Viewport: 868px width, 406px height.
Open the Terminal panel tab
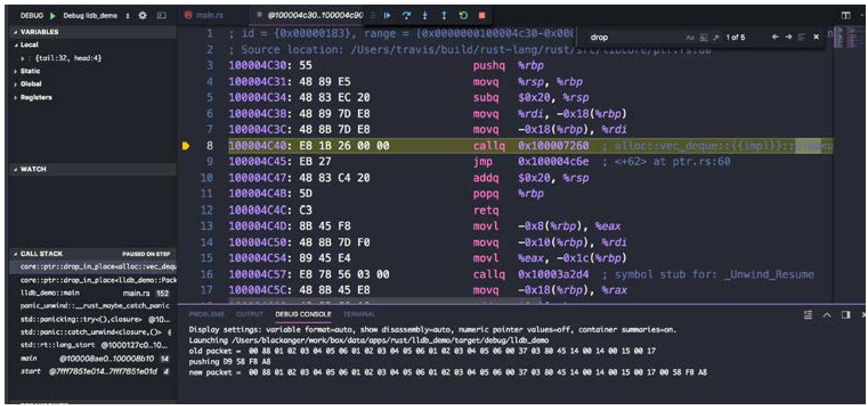click(359, 314)
